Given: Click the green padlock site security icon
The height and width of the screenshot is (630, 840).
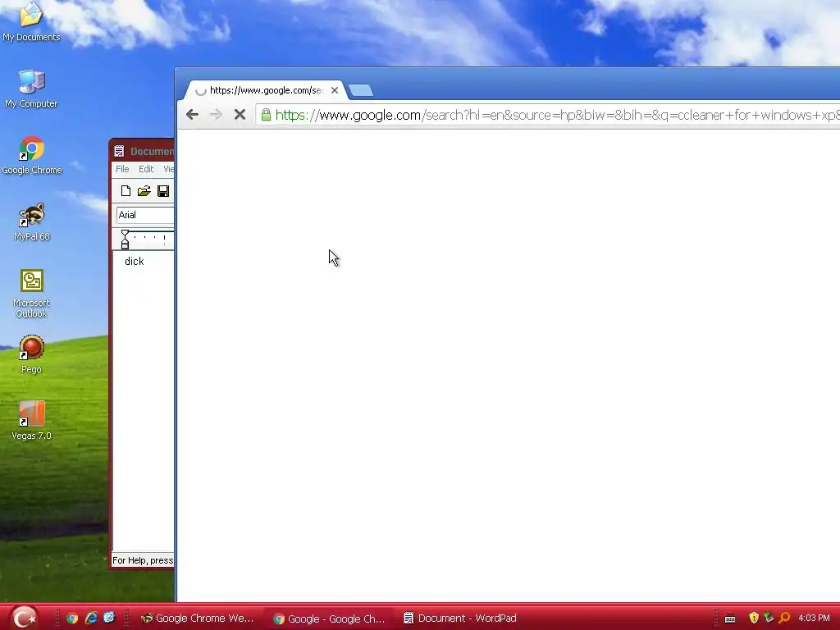Looking at the screenshot, I should tap(266, 114).
